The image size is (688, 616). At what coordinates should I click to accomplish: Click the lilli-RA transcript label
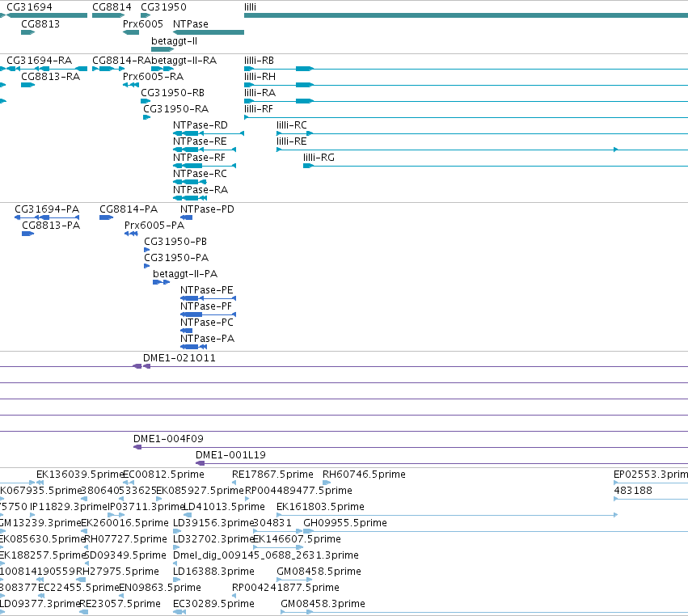(x=260, y=93)
